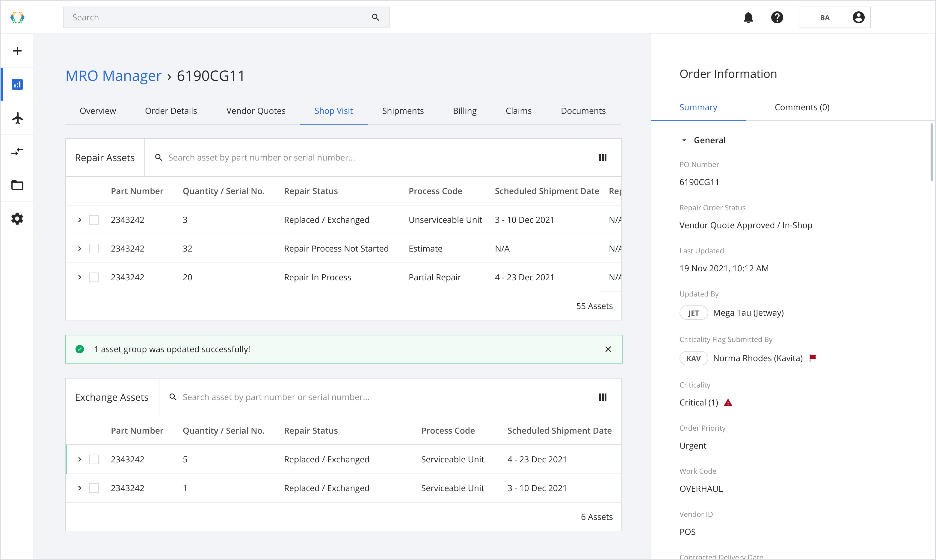This screenshot has width=936, height=560.
Task: Click the 'Partial Repair' process code cell
Action: click(434, 277)
